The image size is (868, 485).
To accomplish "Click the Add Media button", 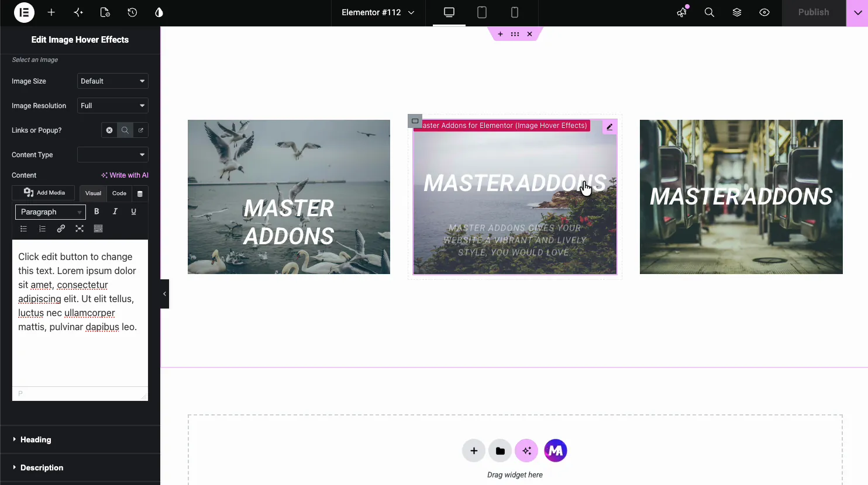I will 44,193.
